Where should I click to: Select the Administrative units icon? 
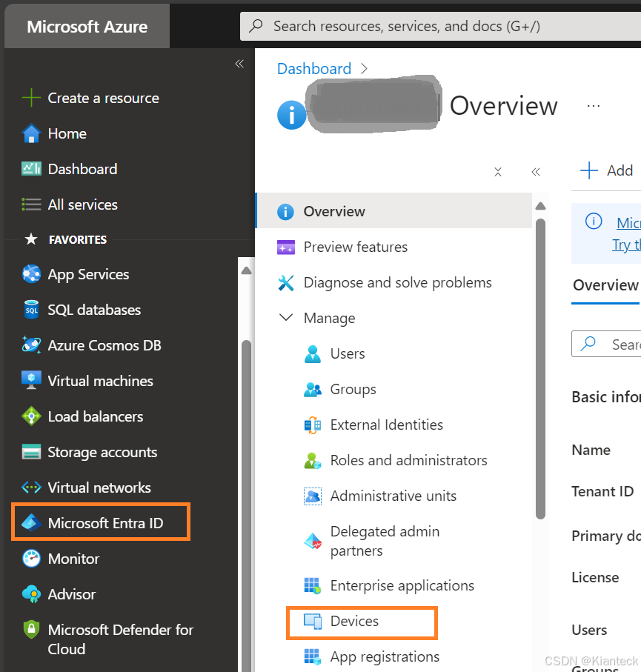point(313,496)
